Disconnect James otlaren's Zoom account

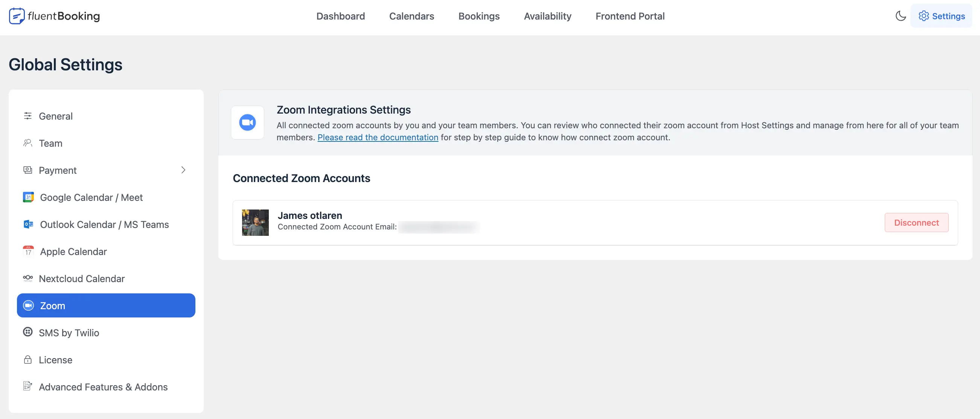pos(916,222)
